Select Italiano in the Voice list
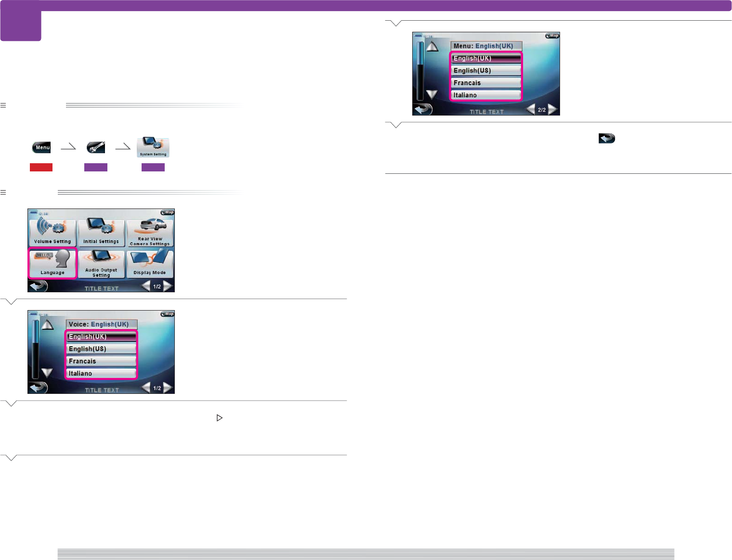 pos(101,373)
